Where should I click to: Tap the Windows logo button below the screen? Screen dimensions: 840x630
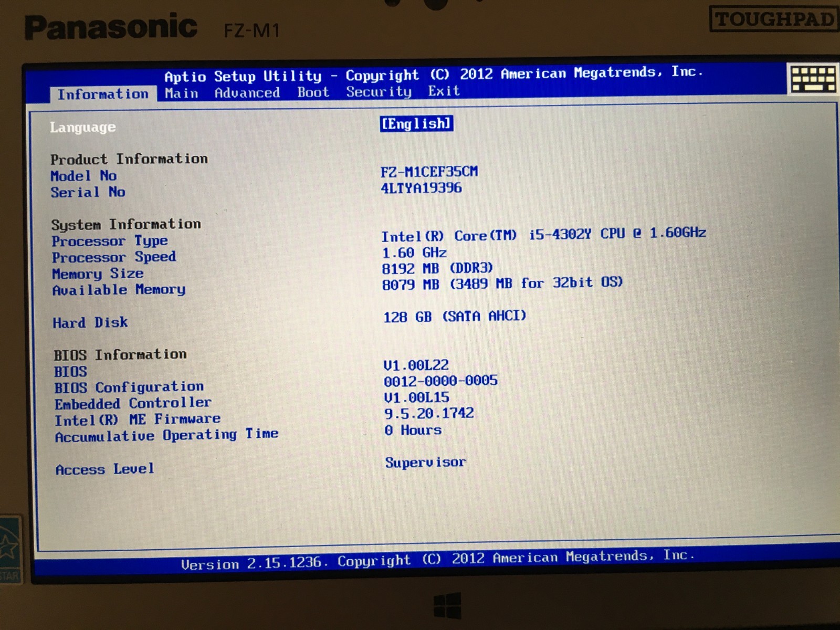(448, 605)
